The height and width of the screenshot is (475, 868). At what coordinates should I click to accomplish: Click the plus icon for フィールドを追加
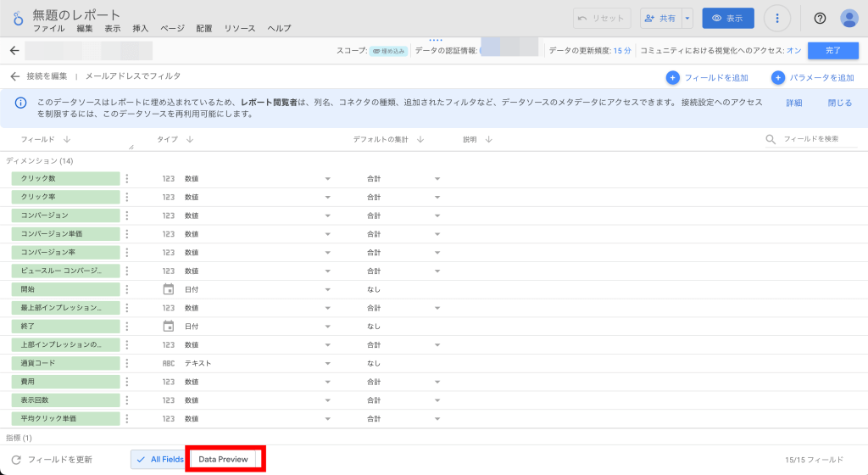tap(672, 77)
